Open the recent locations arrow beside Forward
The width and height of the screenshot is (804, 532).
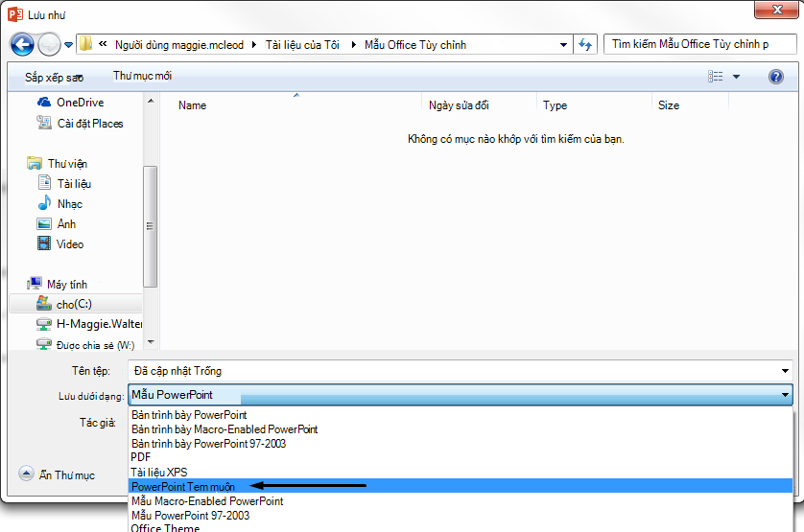tap(69, 45)
